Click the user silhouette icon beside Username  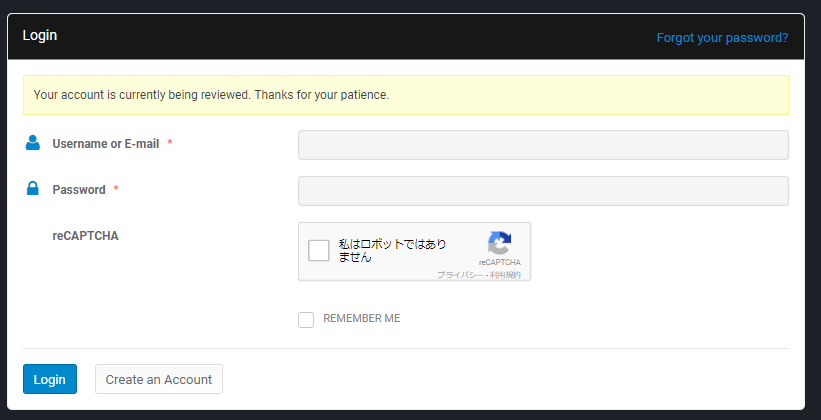(x=33, y=143)
